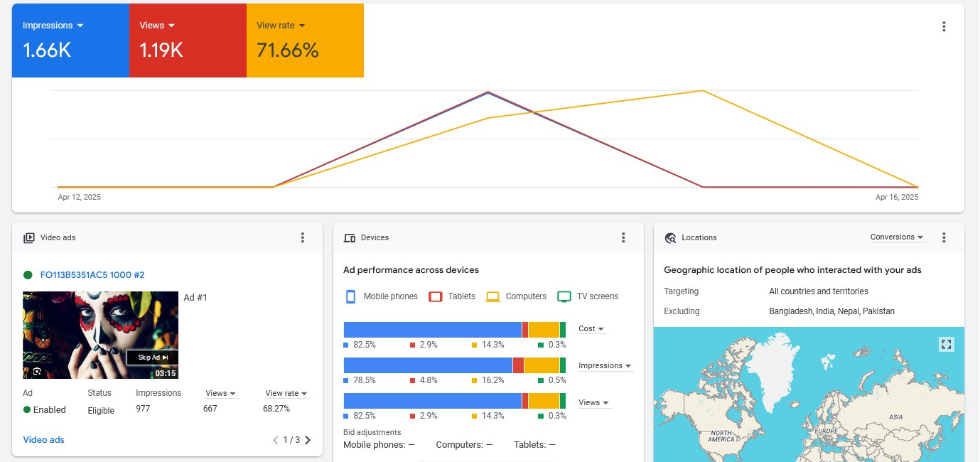Go to next video ad page
The image size is (980, 462).
[308, 440]
